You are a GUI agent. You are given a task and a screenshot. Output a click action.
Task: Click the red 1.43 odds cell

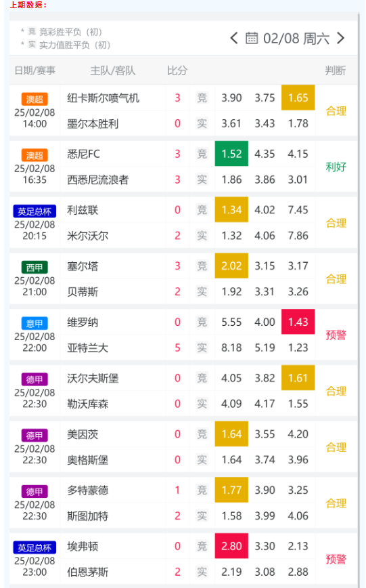click(298, 322)
